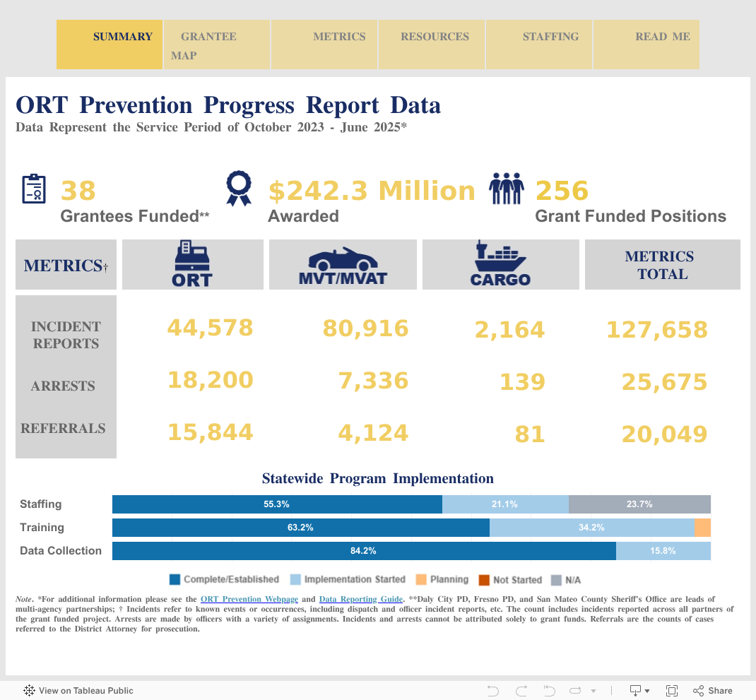
Task: Click the grantees certificate clipboard icon
Action: click(34, 189)
